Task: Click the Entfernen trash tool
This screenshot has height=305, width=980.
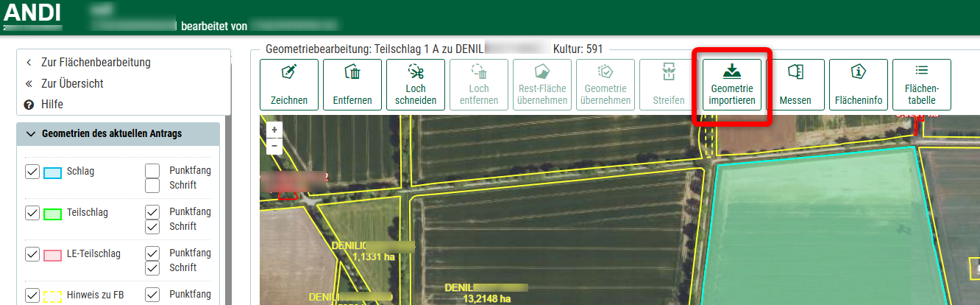Action: [352, 85]
